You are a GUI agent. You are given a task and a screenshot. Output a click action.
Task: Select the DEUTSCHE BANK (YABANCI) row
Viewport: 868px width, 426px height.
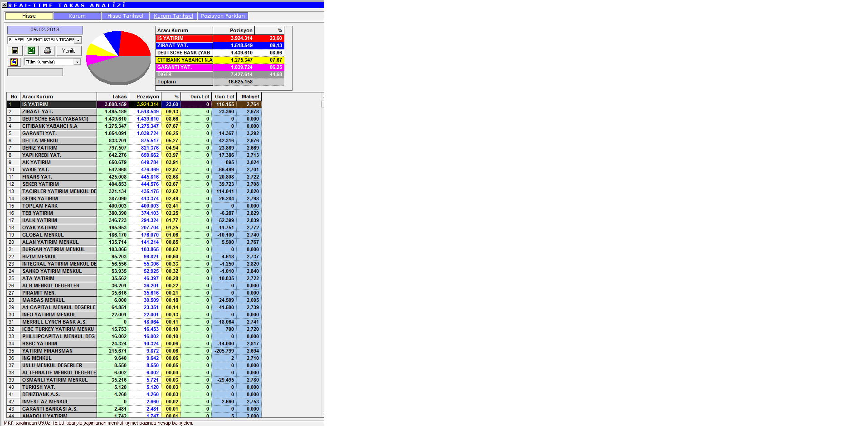(134, 119)
